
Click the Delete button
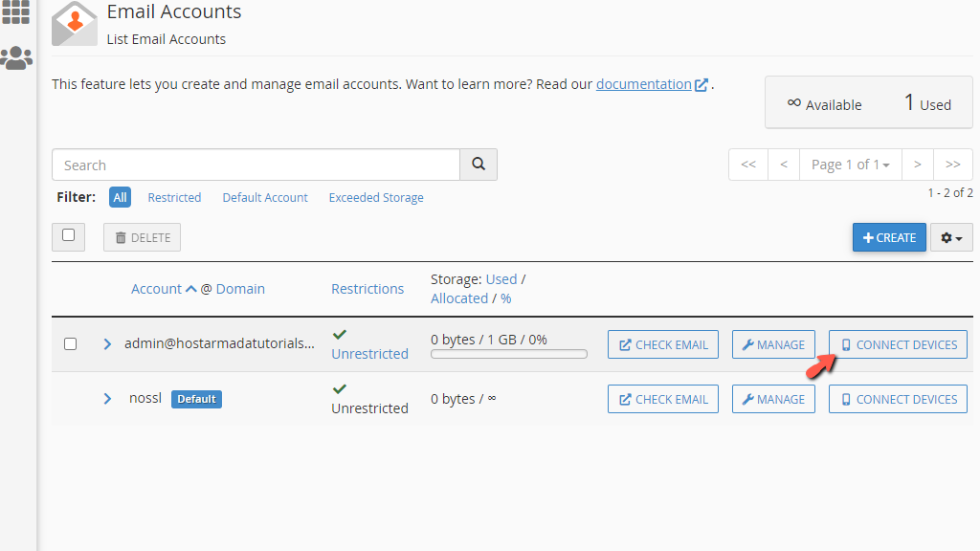142,237
